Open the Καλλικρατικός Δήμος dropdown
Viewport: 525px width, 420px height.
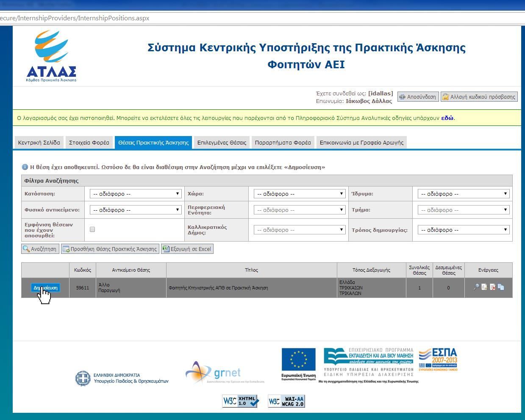[300, 230]
